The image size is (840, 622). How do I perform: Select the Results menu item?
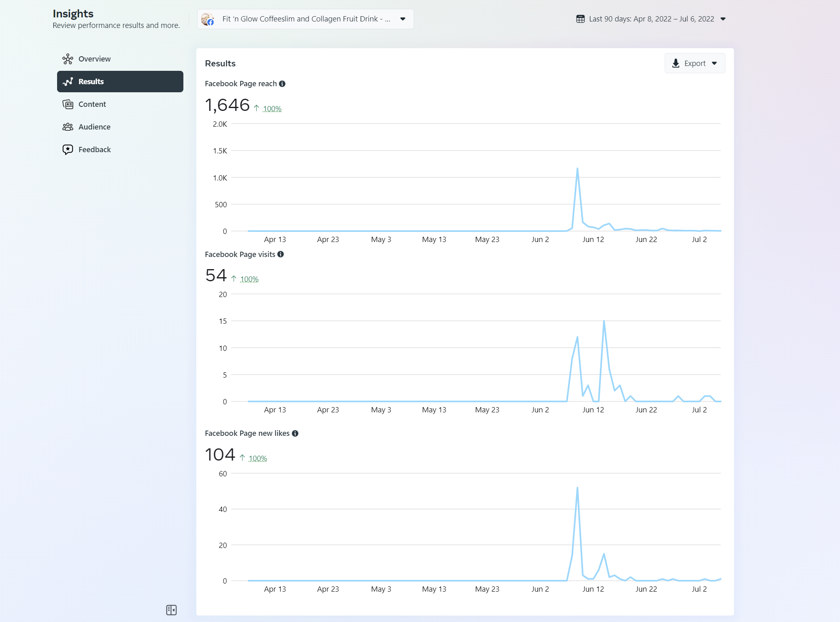[x=120, y=81]
